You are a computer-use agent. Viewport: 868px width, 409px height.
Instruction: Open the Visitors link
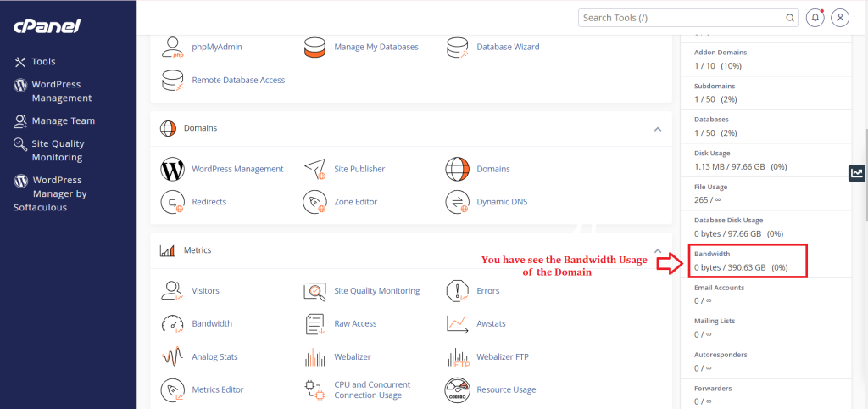[x=205, y=291]
